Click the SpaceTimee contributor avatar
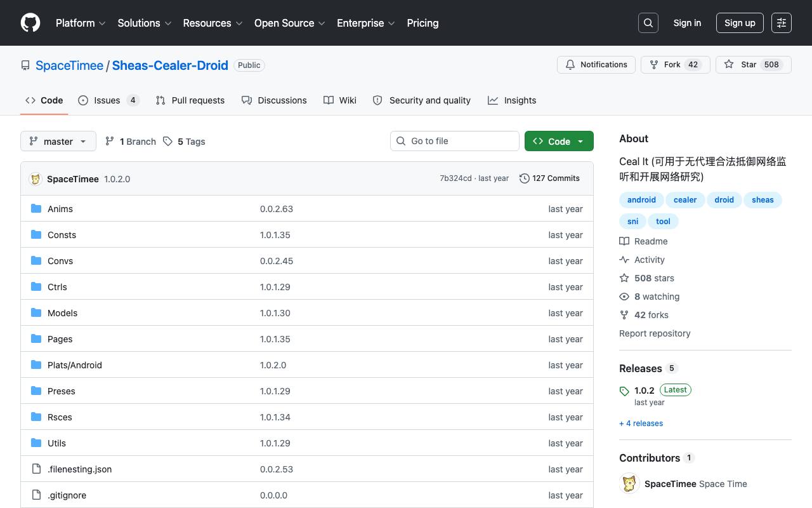 pyautogui.click(x=629, y=484)
